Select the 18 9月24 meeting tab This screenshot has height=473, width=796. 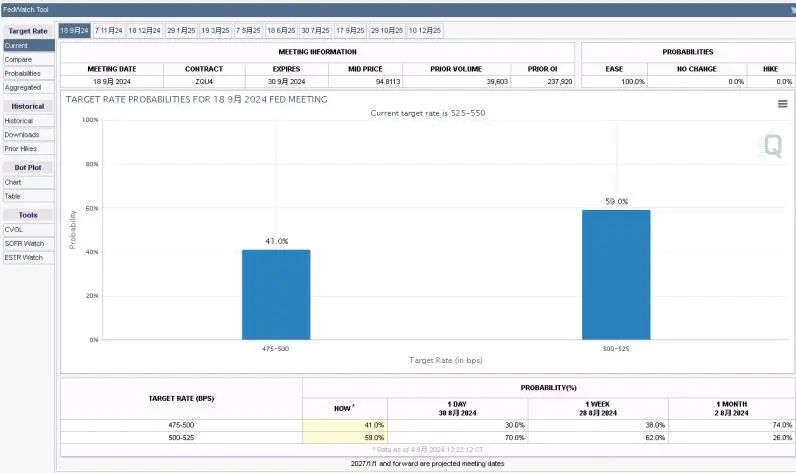75,30
